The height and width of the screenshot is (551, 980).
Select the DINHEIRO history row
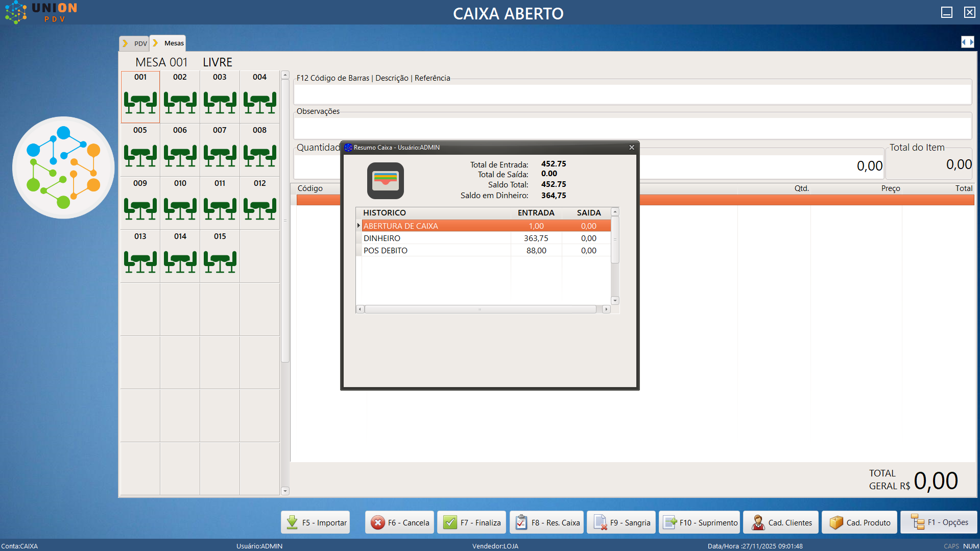[x=434, y=238]
